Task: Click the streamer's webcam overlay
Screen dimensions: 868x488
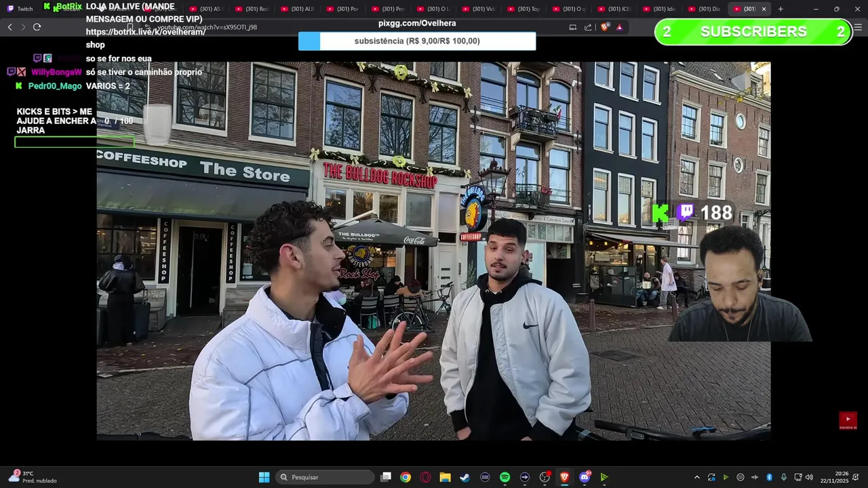Action: (740, 283)
